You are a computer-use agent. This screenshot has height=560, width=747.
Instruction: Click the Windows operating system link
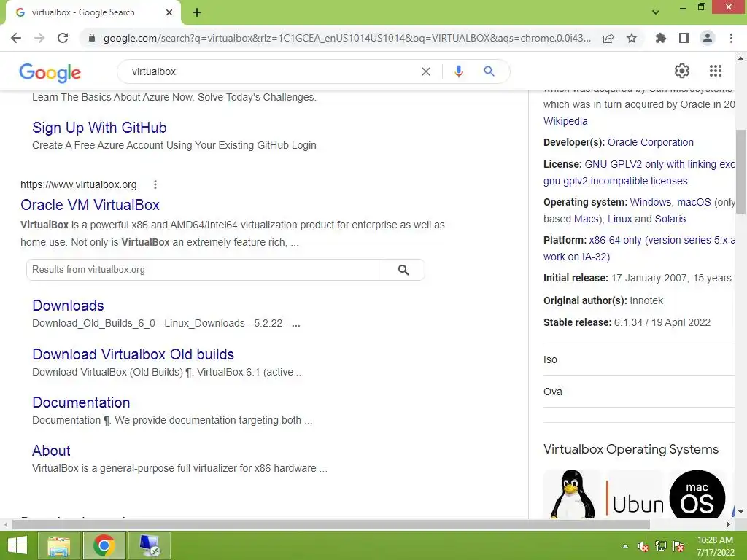(651, 203)
